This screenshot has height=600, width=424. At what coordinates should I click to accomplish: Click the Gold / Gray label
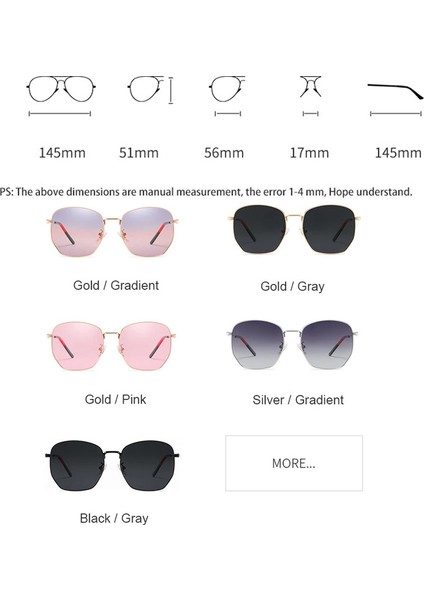point(292,286)
